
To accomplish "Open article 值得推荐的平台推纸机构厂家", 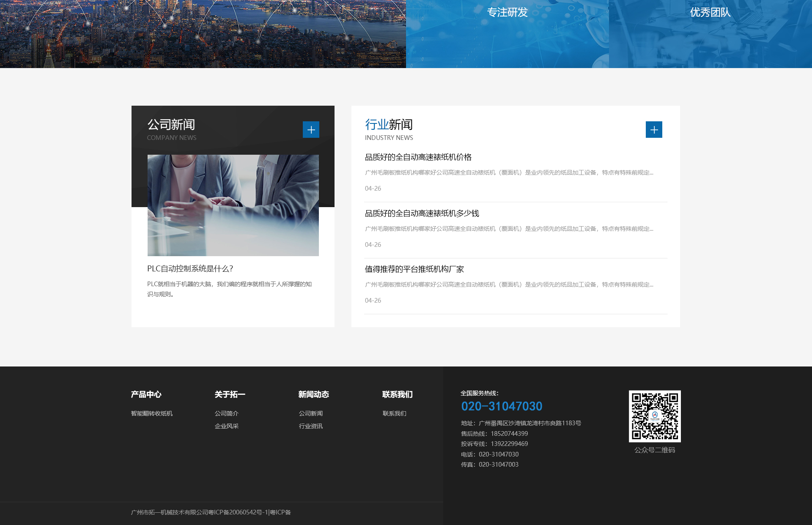I will coord(414,269).
